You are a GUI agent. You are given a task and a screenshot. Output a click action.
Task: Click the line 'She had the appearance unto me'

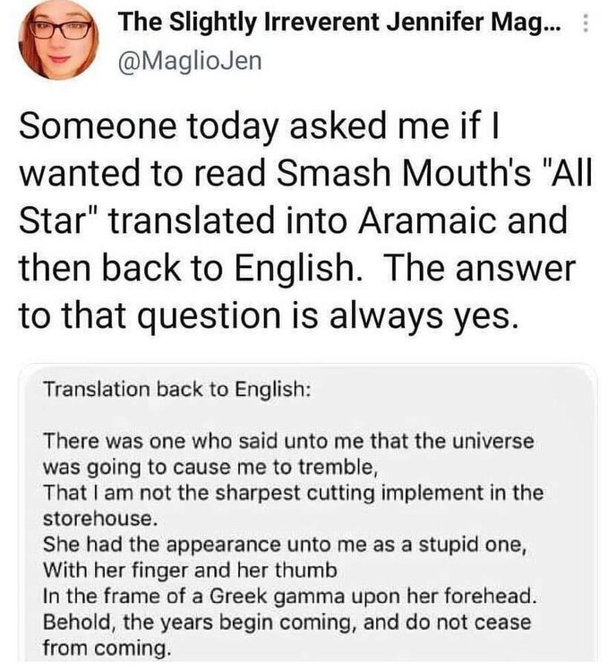(x=253, y=544)
